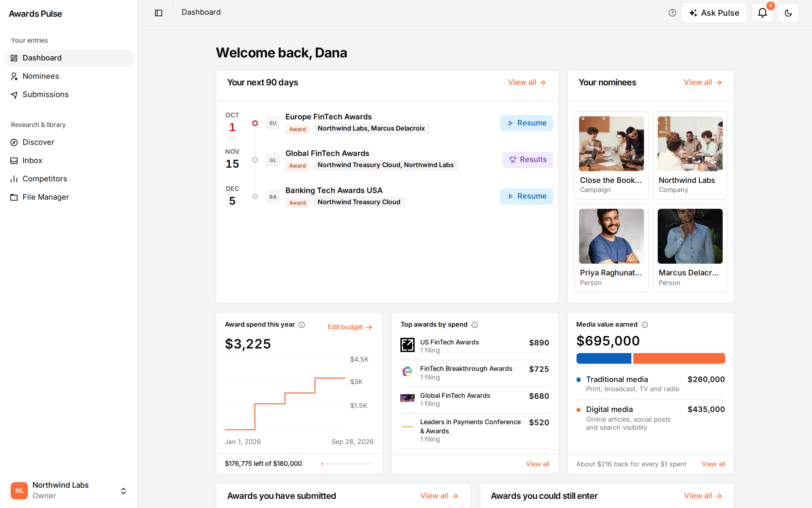Click the budget remaining progress bar
812x508 pixels.
coord(348,464)
